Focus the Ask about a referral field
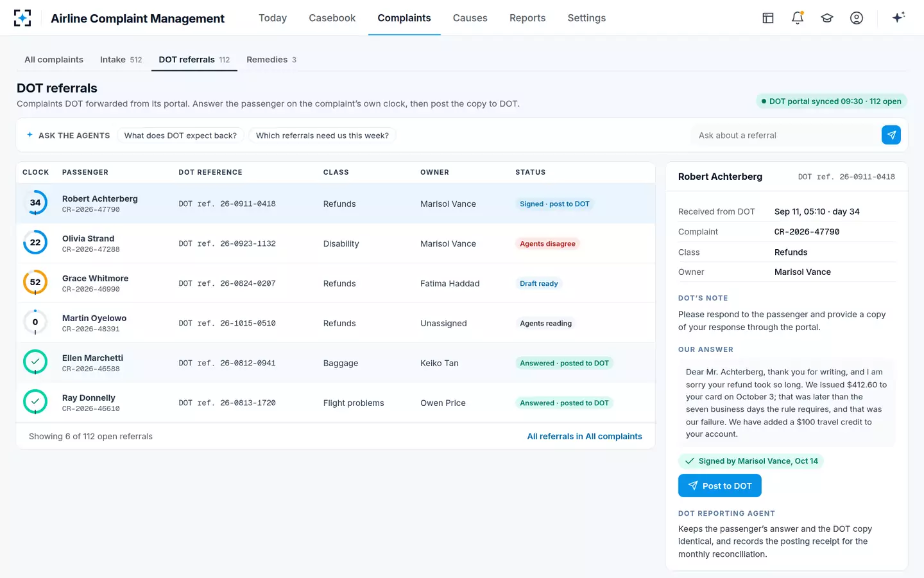 pyautogui.click(x=786, y=136)
